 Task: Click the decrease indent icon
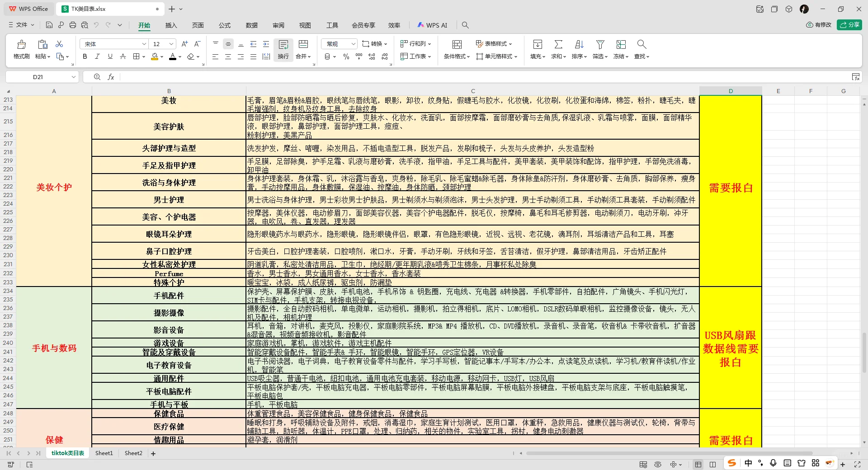(x=254, y=44)
